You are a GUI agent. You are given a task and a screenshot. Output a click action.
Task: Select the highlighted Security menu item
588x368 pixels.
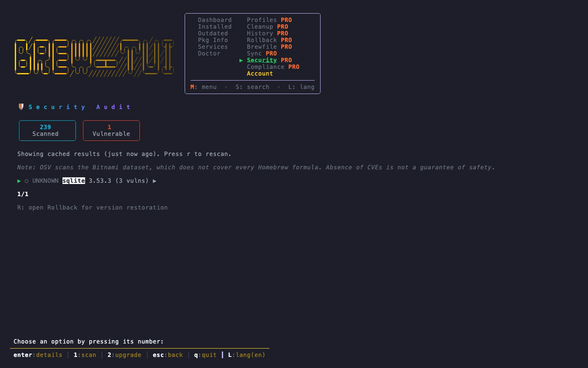(x=262, y=60)
